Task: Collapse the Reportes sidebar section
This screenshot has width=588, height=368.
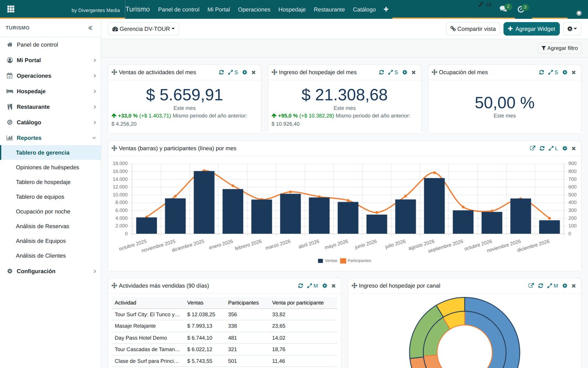Action: point(50,138)
